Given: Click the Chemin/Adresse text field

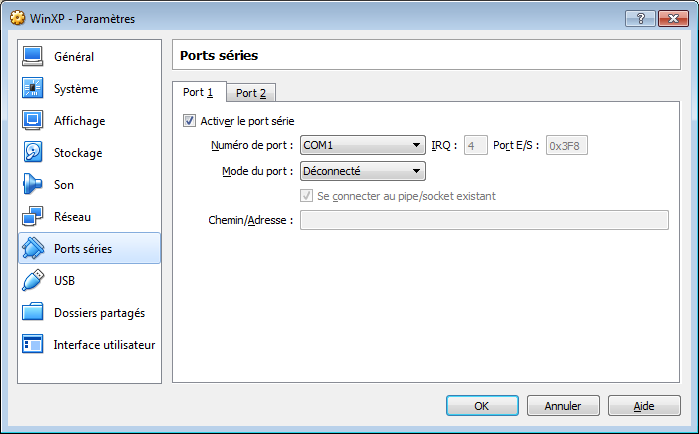Looking at the screenshot, I should [x=484, y=220].
